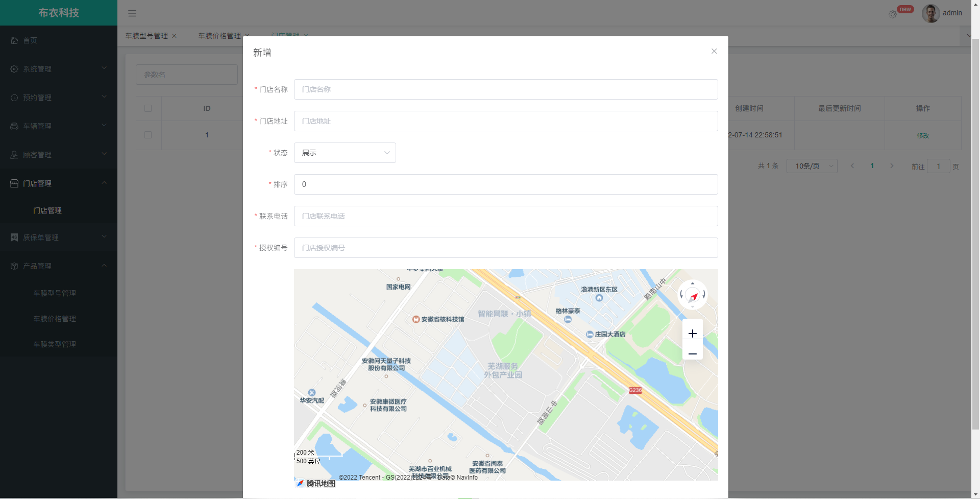The image size is (980, 499).
Task: Click 安徽省核科技馆 marker on map
Action: point(416,319)
